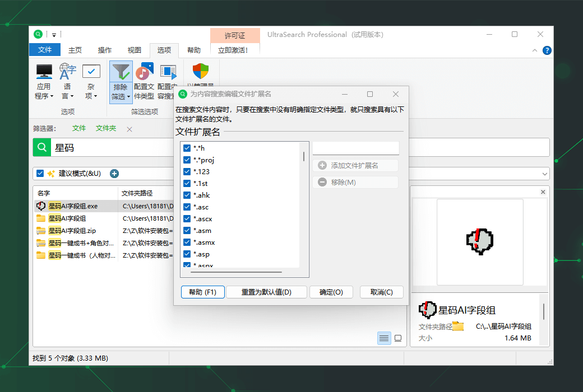Screen dimensions: 583x392
Task: Click the folder icon next to 文件夹路径 in preview
Action: (x=458, y=326)
